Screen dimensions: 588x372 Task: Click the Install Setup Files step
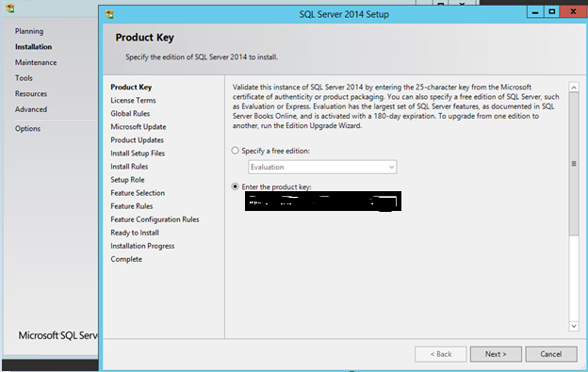pos(138,154)
